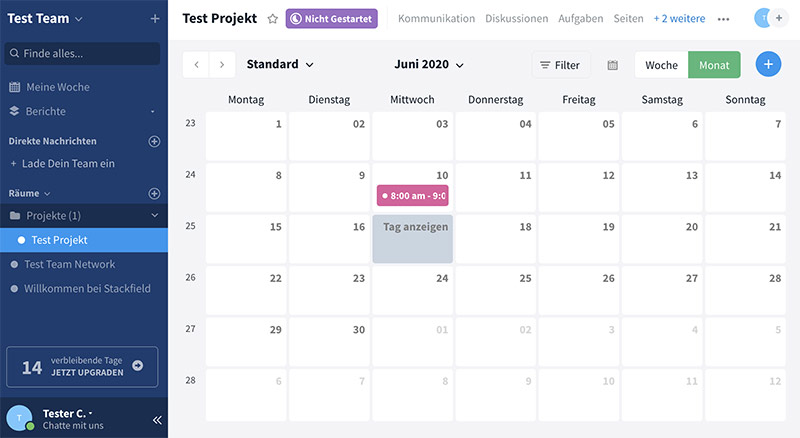Add a new direct message with plus icon
The image size is (800, 438).
(154, 141)
